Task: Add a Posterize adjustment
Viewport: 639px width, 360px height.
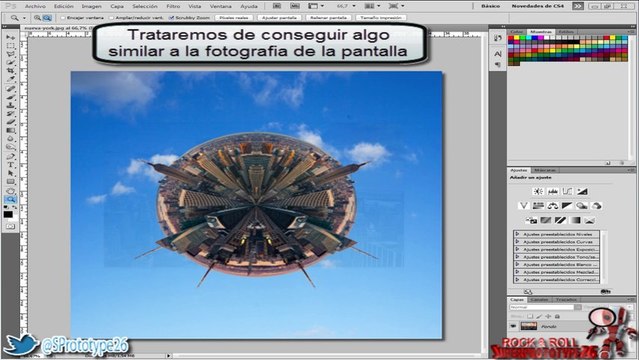Action: coord(546,220)
